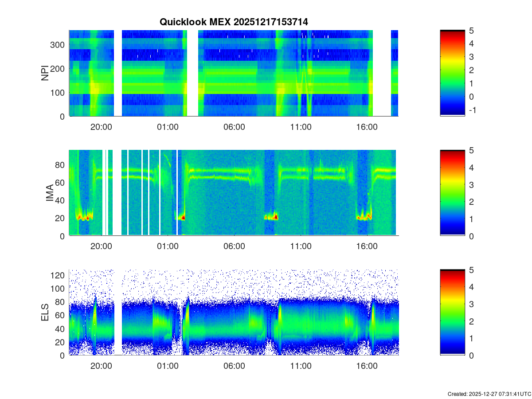The width and height of the screenshot is (532, 399).
Task: Click the -1 label on NPI colorbar
Action: click(x=471, y=110)
